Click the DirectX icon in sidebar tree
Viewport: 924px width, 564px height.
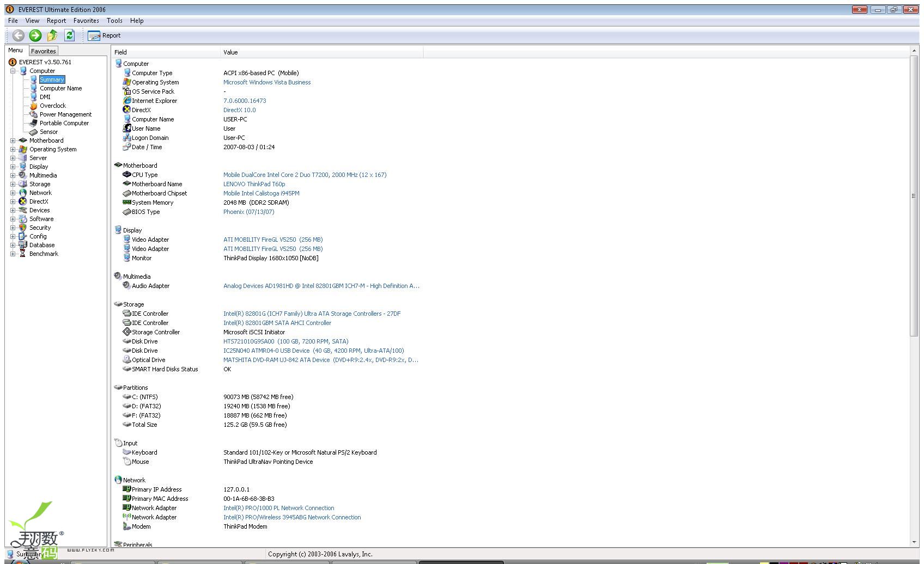[23, 201]
